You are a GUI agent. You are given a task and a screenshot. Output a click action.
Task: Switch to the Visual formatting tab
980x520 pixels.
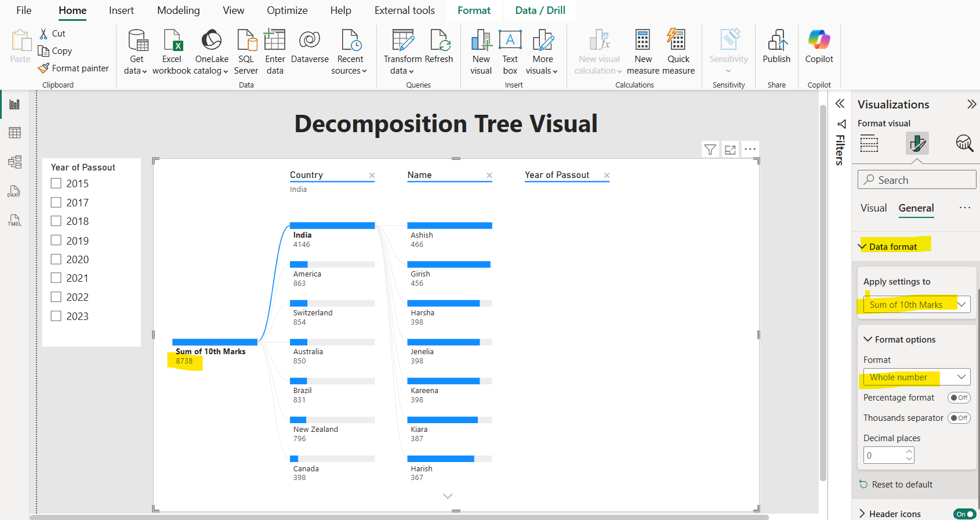click(x=873, y=208)
